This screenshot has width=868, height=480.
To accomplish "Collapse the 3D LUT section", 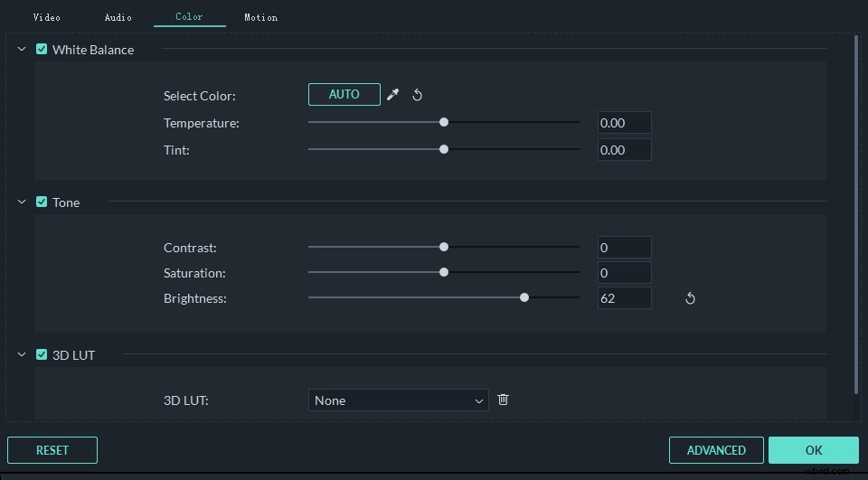I will point(22,355).
